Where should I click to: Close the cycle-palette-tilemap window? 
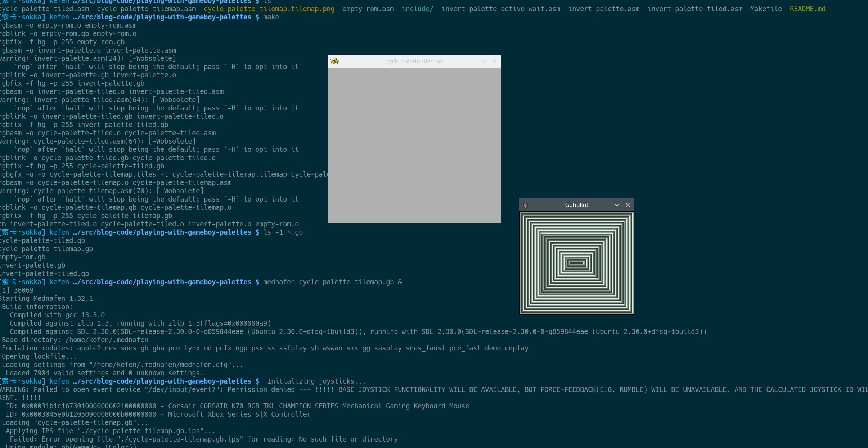click(494, 61)
